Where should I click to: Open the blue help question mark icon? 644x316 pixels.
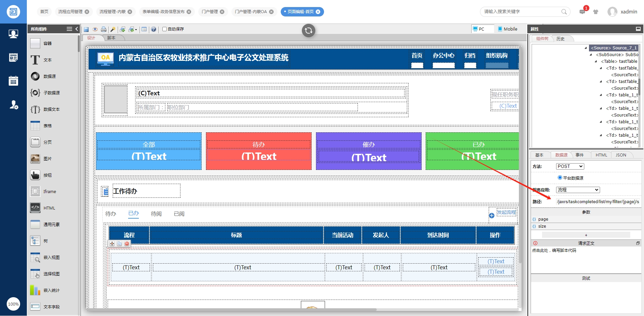tap(154, 30)
